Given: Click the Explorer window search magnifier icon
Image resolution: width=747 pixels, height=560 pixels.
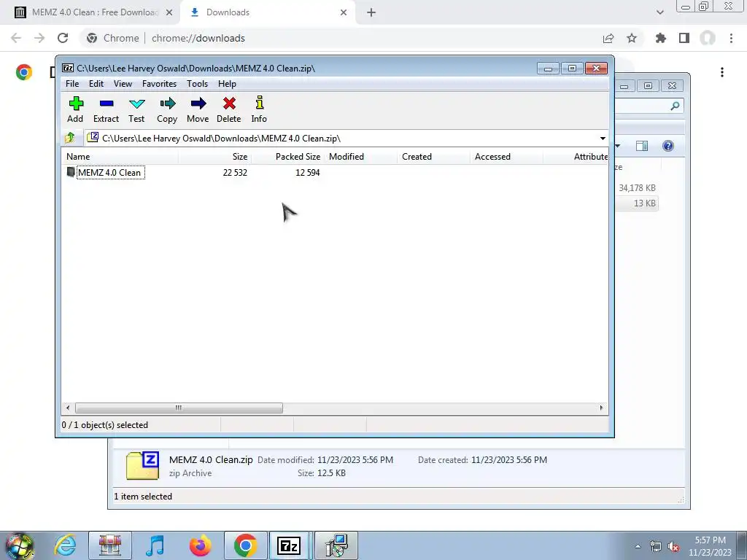Looking at the screenshot, I should (675, 106).
